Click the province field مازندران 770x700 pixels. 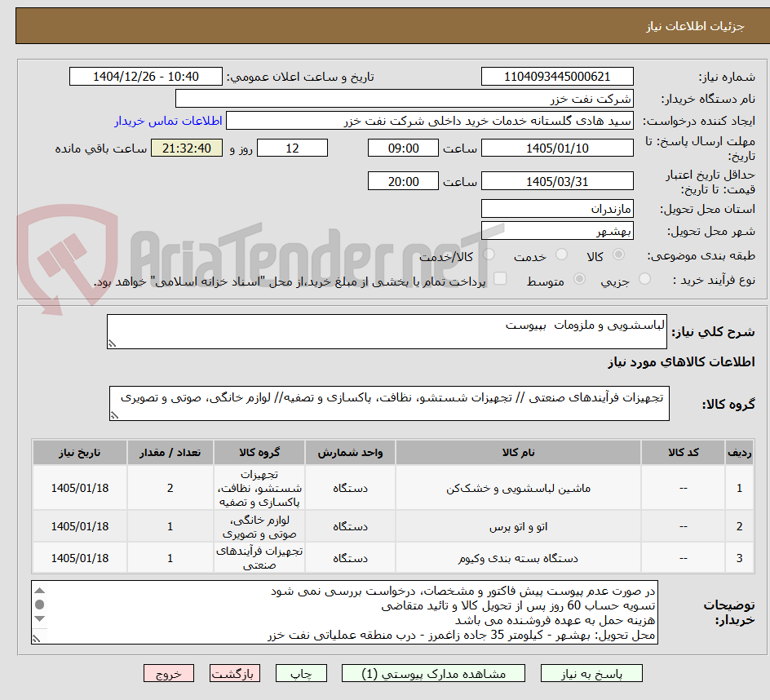557,209
